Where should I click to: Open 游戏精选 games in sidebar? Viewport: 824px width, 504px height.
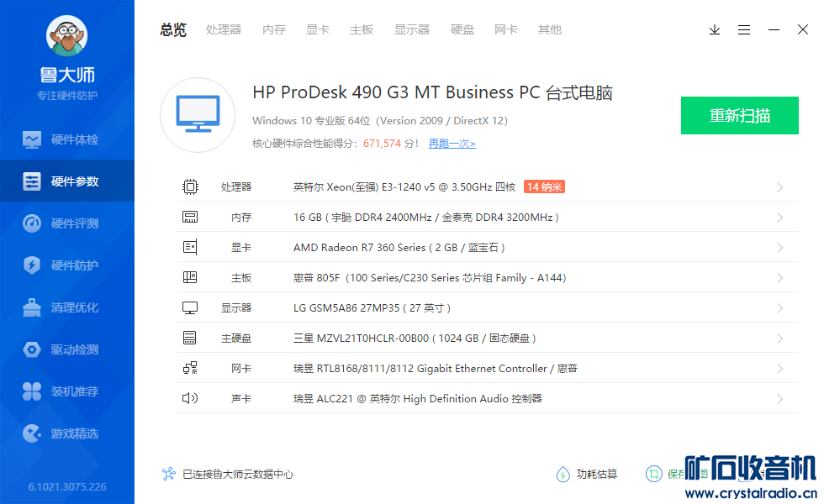[x=67, y=433]
